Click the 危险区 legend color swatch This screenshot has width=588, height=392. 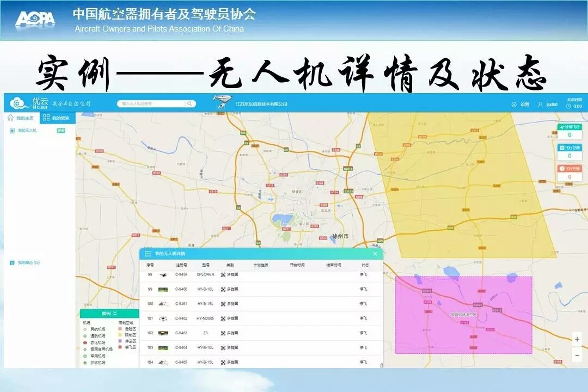[x=120, y=329]
